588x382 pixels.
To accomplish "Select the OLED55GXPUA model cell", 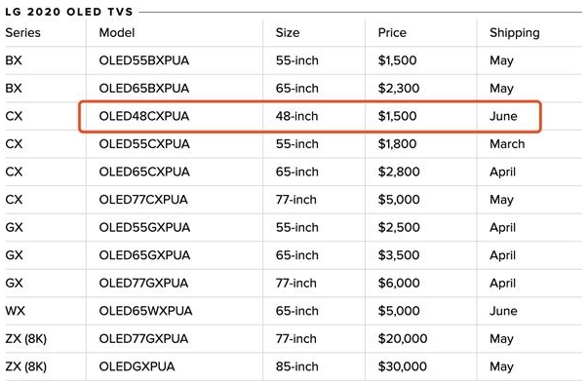I will [144, 228].
